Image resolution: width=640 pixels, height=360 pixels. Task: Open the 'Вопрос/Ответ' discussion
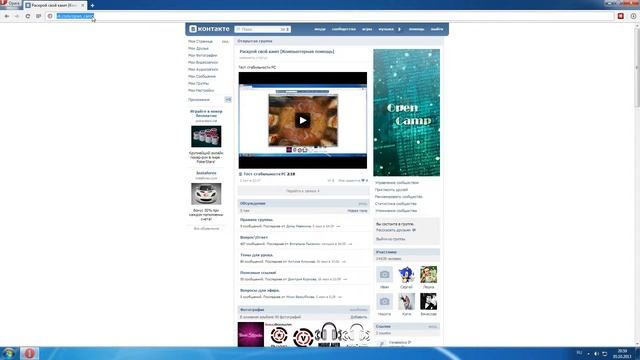pos(254,237)
